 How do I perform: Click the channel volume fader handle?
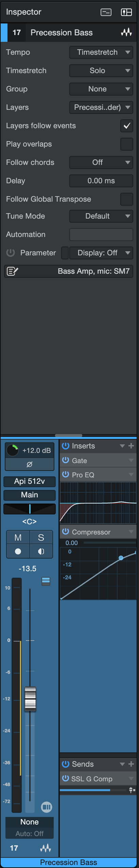click(x=30, y=699)
